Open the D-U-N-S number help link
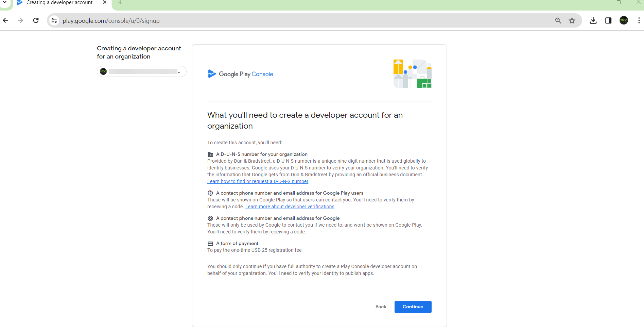Screen dimensions: 644x328 pos(258,181)
